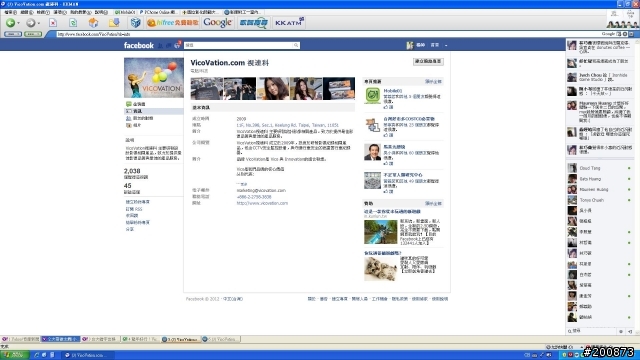Open the VicoVation balloon profile picture

pyautogui.click(x=153, y=78)
